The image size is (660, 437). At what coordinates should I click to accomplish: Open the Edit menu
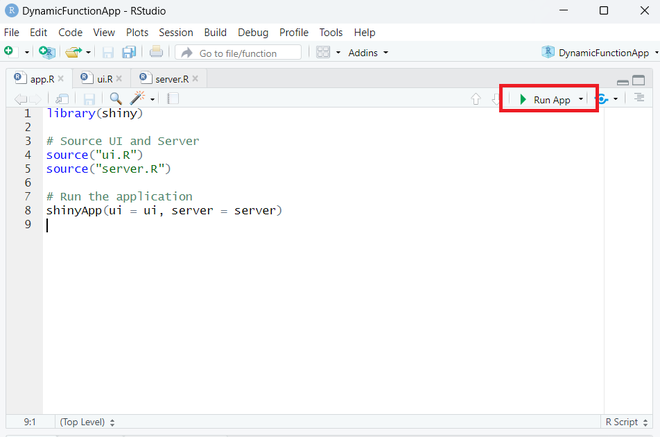pyautogui.click(x=38, y=32)
